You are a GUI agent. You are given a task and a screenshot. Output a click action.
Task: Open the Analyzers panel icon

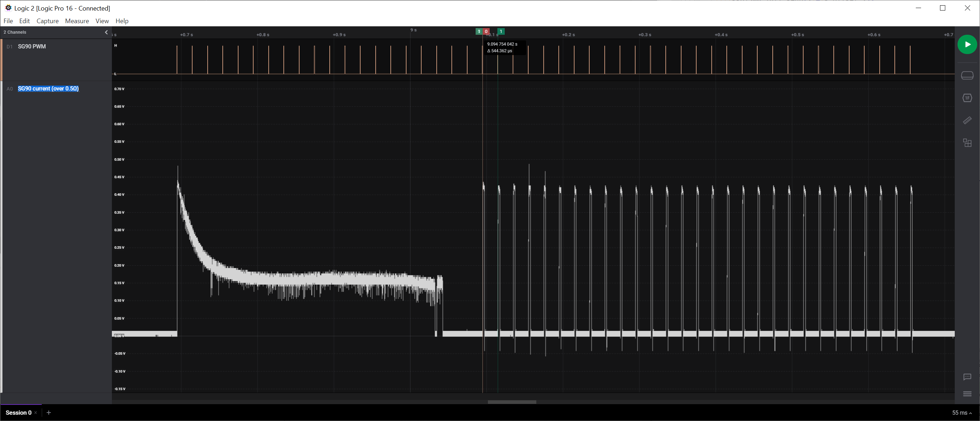(x=967, y=98)
